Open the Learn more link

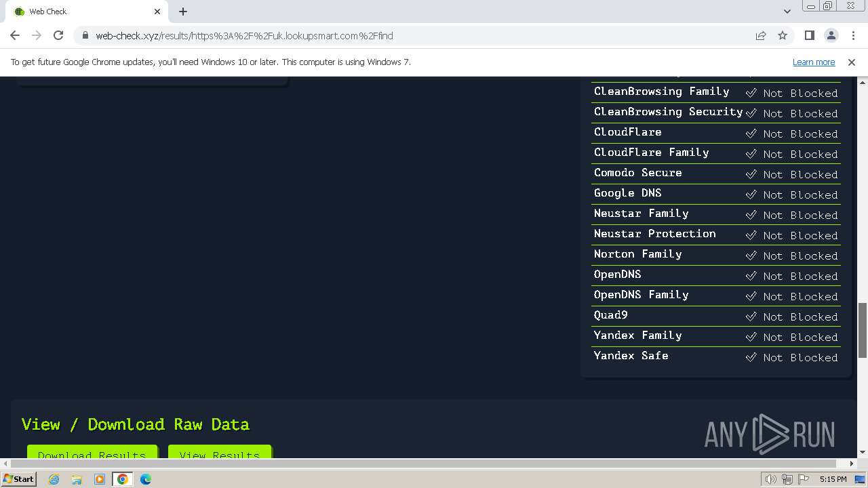click(814, 62)
